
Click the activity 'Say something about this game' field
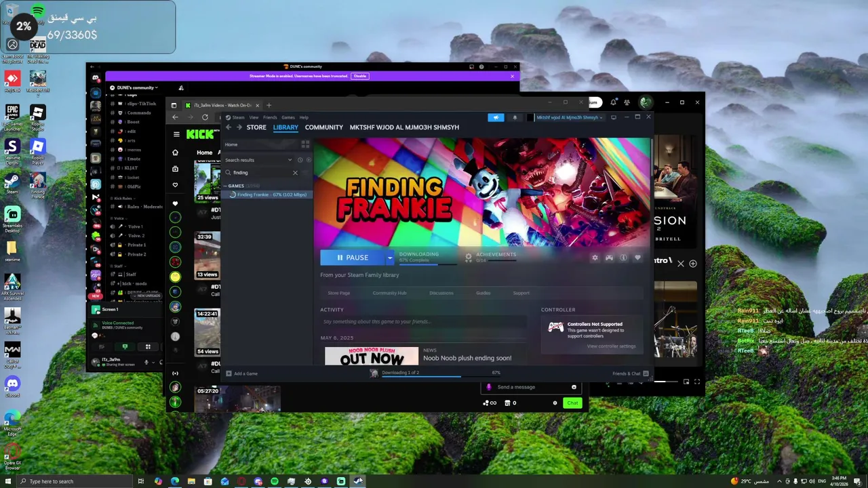[x=423, y=321]
